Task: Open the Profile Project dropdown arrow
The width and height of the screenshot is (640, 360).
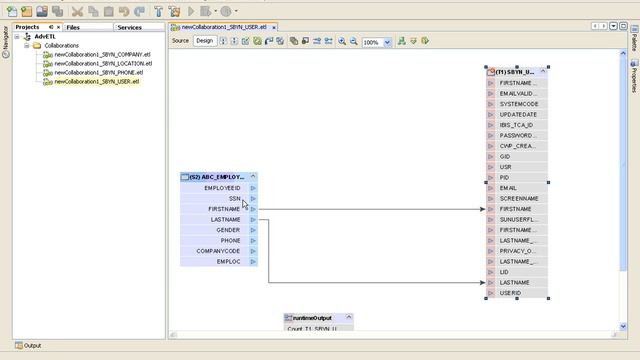Action: (236, 11)
